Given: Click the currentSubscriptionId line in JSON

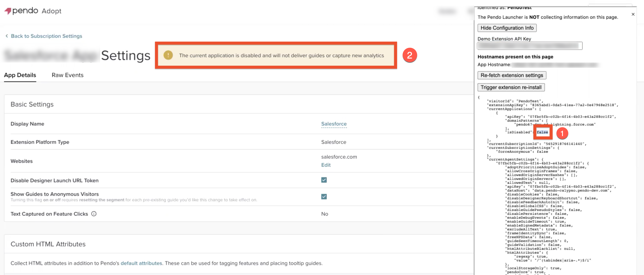Looking at the screenshot, I should [x=536, y=144].
